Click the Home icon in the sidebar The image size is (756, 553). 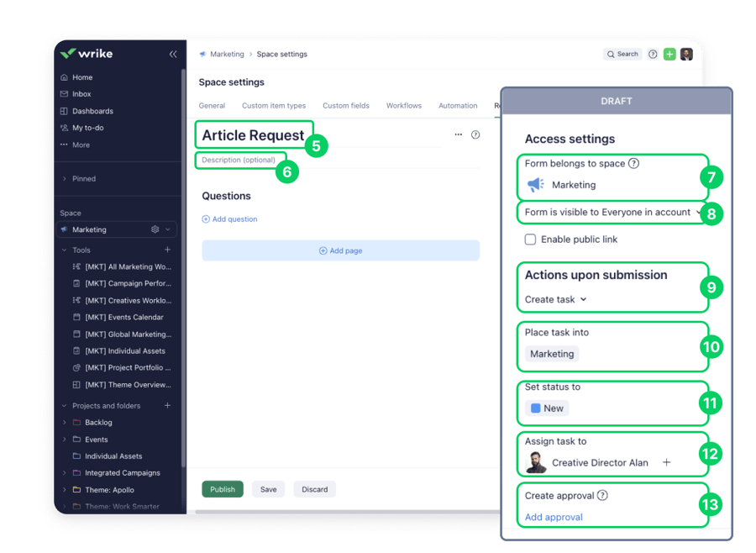(x=65, y=77)
